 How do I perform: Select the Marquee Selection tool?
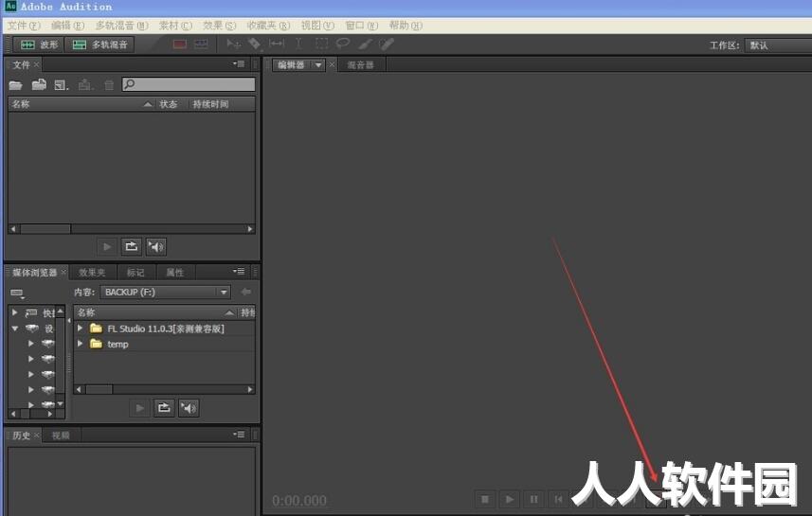[321, 44]
